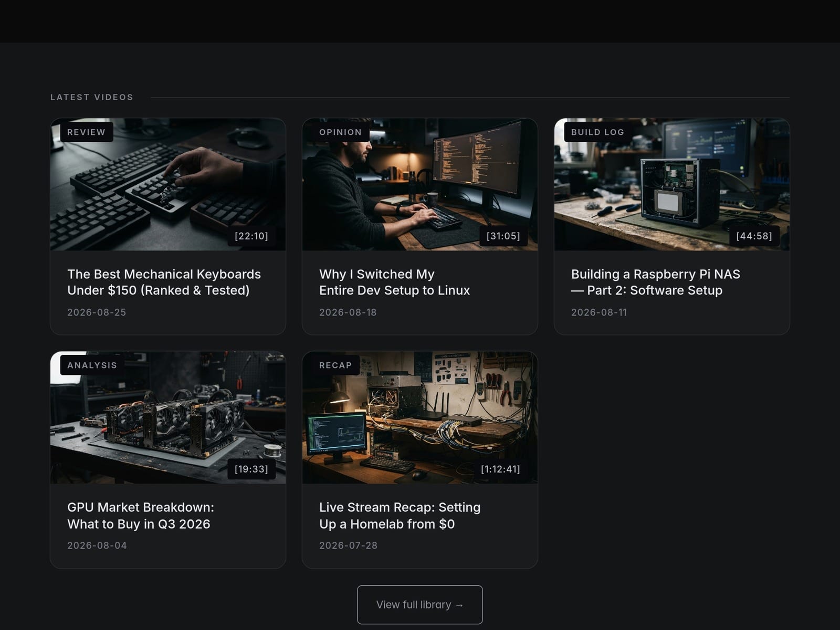Click the ANALYSIS category badge
Viewport: 840px width, 630px height.
[92, 365]
